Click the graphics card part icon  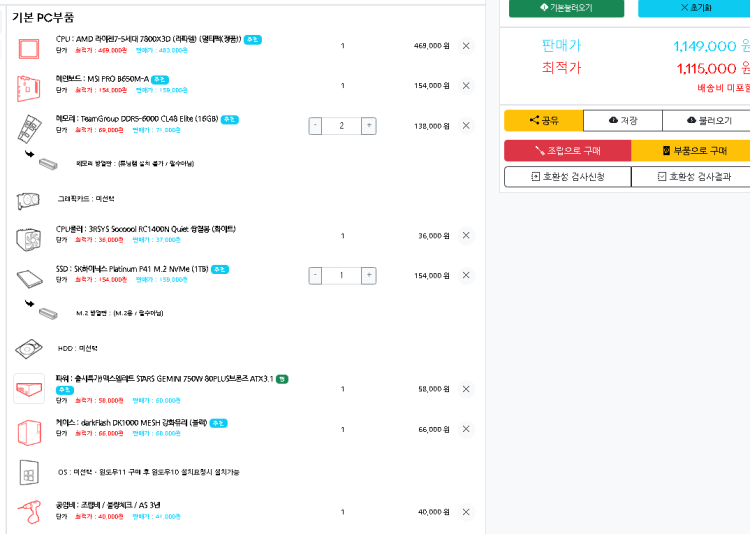(28, 200)
